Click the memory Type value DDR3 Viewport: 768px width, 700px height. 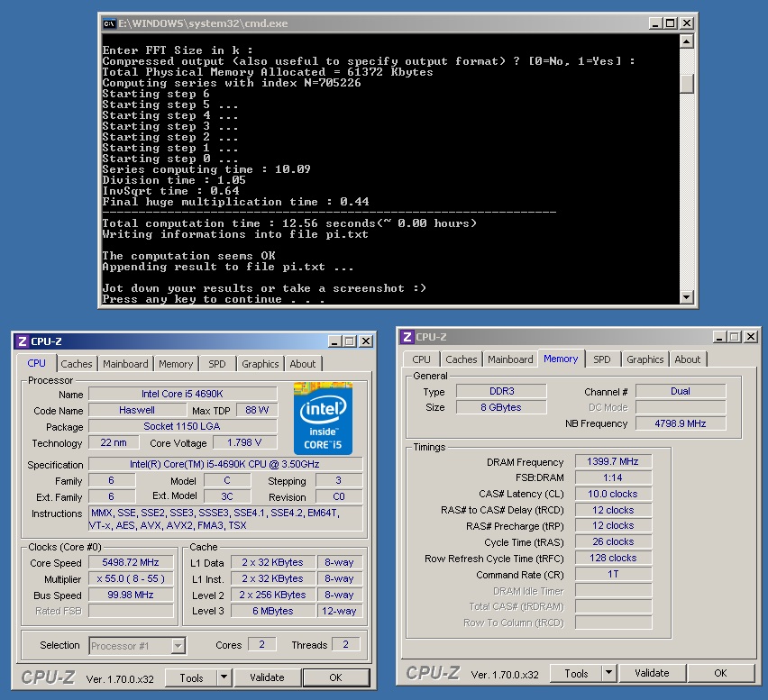tap(501, 391)
